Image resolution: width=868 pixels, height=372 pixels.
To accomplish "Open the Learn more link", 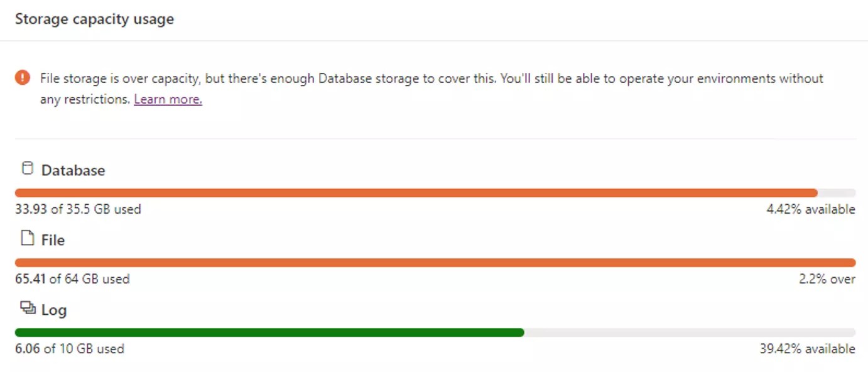I will click(167, 99).
